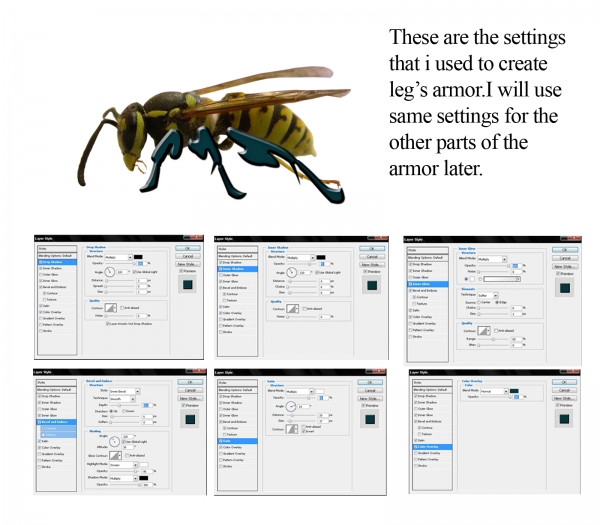Viewport: 600px width, 525px height.
Task: Click OK in the Drop Shadow dialog
Action: tap(188, 248)
